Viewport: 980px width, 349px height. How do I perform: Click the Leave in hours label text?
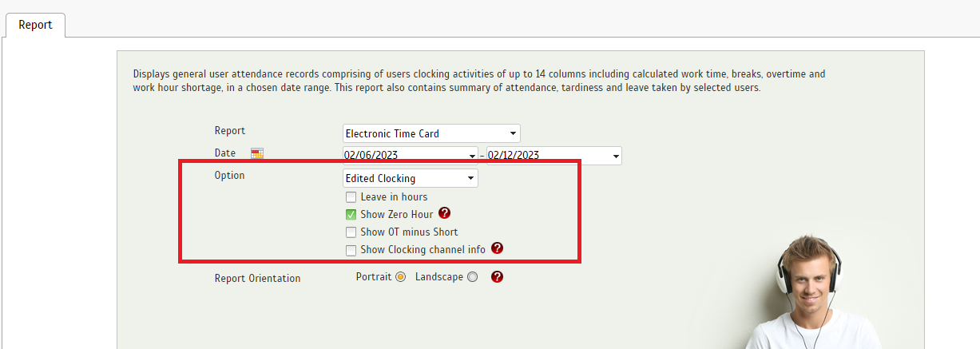(x=394, y=197)
